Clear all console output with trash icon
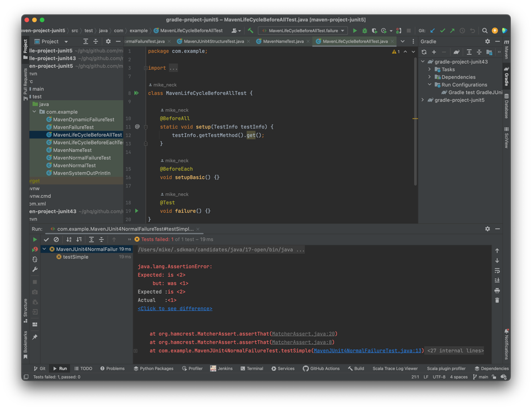Viewport: 532px width, 409px height. pos(497,300)
